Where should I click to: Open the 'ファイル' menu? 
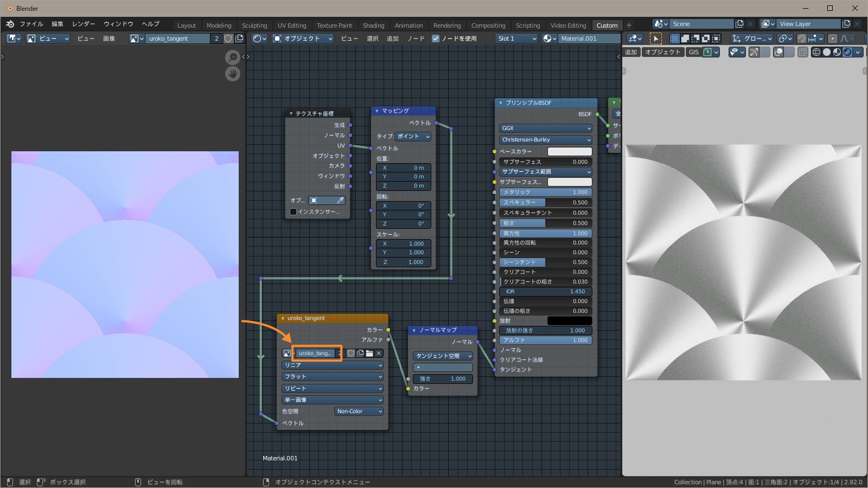coord(31,24)
